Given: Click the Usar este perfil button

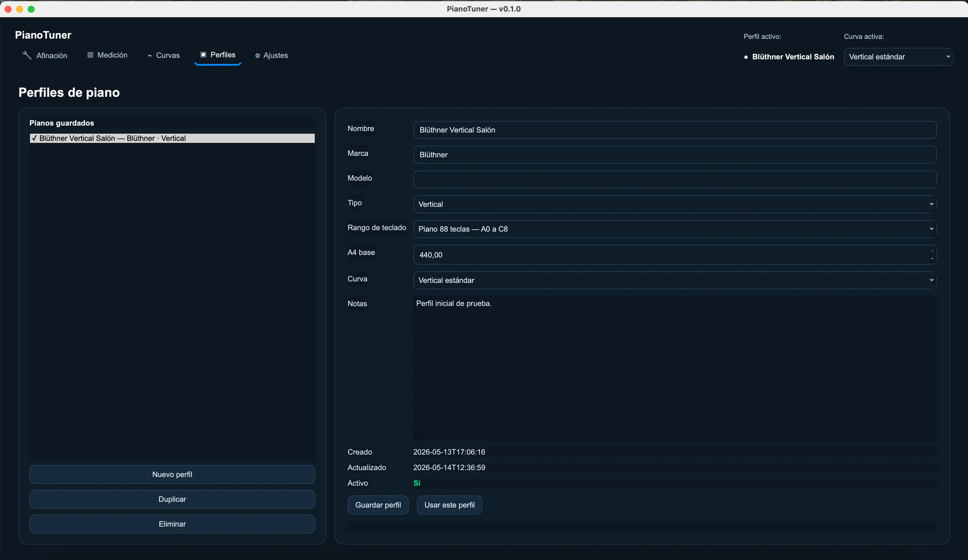Looking at the screenshot, I should click(449, 505).
